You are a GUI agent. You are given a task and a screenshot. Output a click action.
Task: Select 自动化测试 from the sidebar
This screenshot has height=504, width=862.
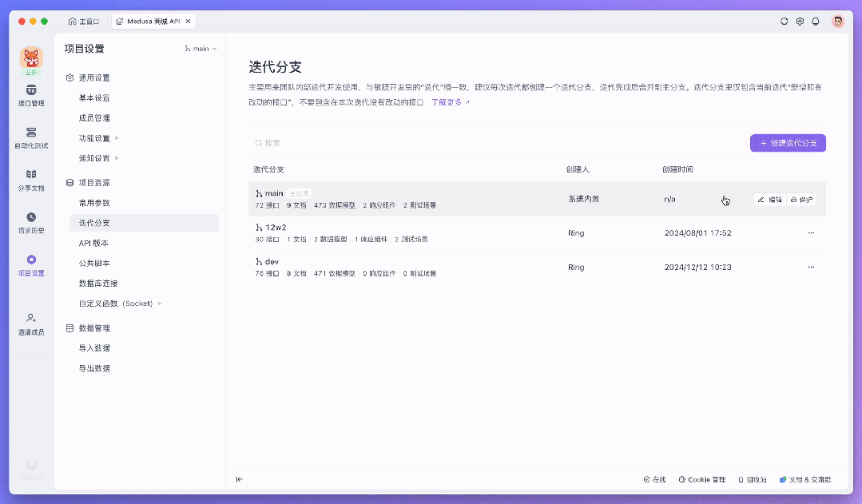tap(32, 138)
